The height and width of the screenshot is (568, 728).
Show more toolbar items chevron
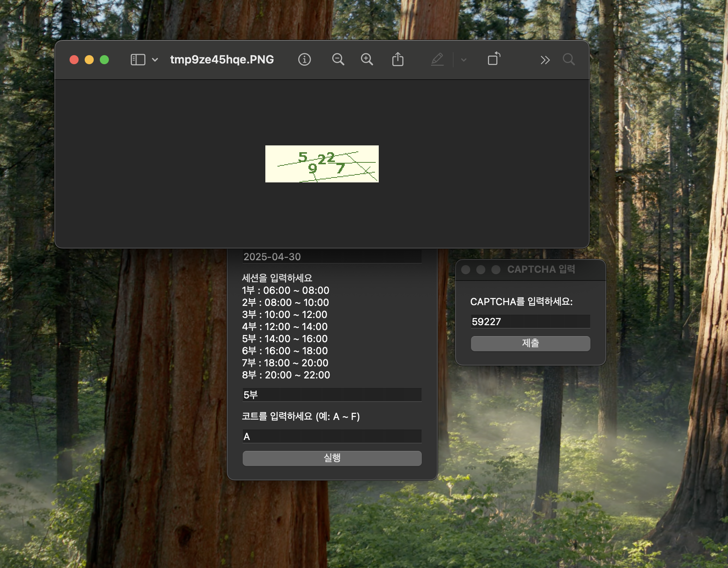pos(545,60)
